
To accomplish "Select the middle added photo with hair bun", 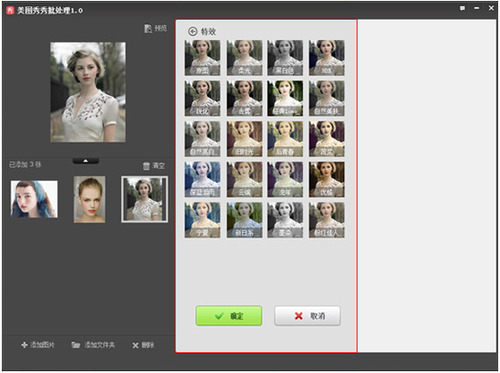I will (89, 199).
